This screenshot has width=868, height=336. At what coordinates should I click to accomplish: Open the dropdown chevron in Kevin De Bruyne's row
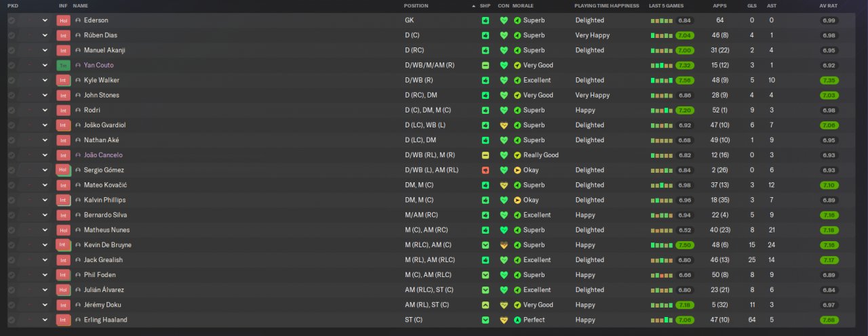pyautogui.click(x=45, y=245)
